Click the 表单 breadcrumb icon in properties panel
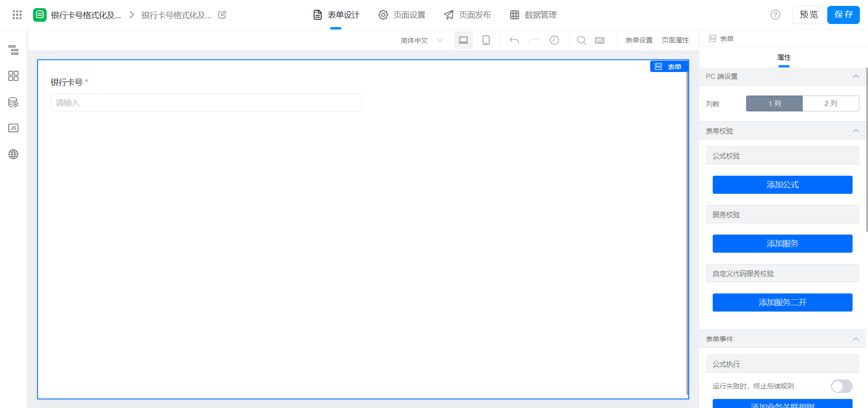The height and width of the screenshot is (408, 868). (713, 38)
